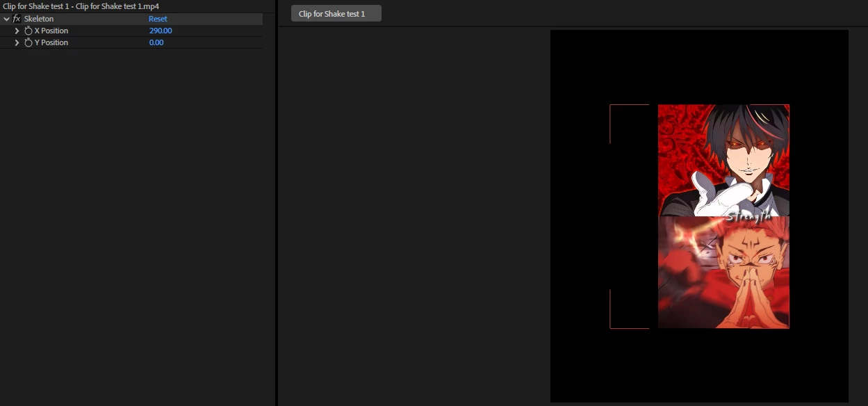Click the footage in the composition viewer
The height and width of the screenshot is (406, 868).
[x=723, y=216]
